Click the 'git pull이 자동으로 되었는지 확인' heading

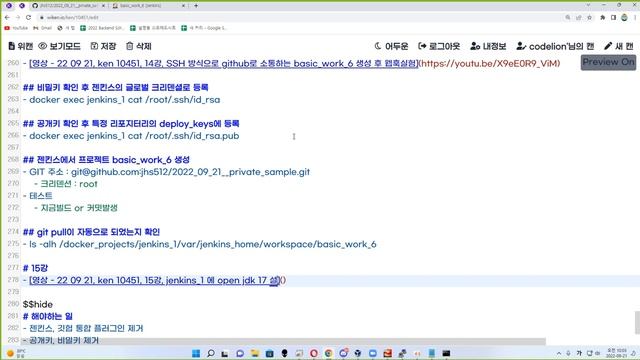[91, 232]
